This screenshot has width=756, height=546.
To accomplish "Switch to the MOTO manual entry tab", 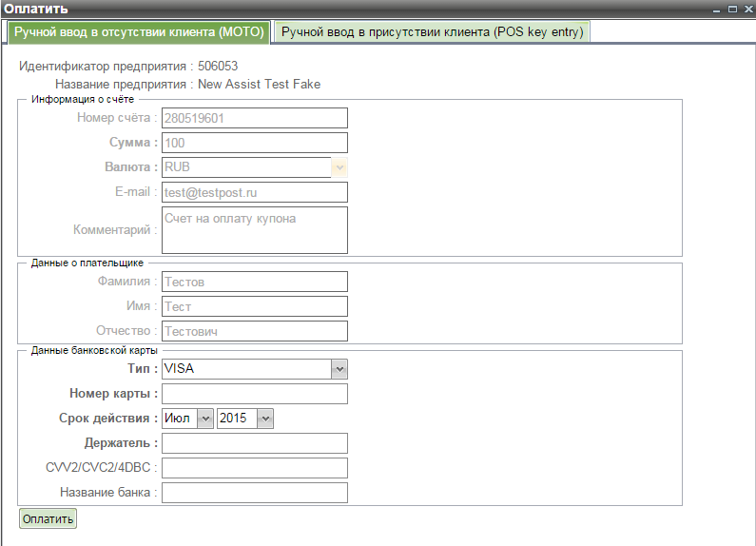I will point(139,31).
